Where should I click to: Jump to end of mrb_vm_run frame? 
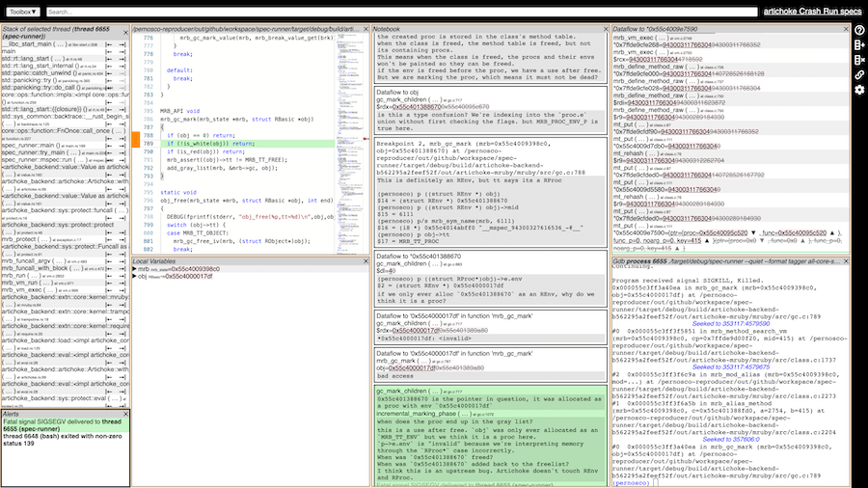(x=122, y=283)
